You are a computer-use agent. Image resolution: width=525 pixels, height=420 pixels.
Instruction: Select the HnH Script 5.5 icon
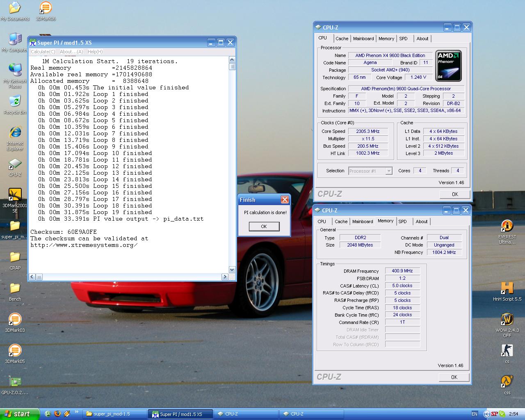point(507,292)
